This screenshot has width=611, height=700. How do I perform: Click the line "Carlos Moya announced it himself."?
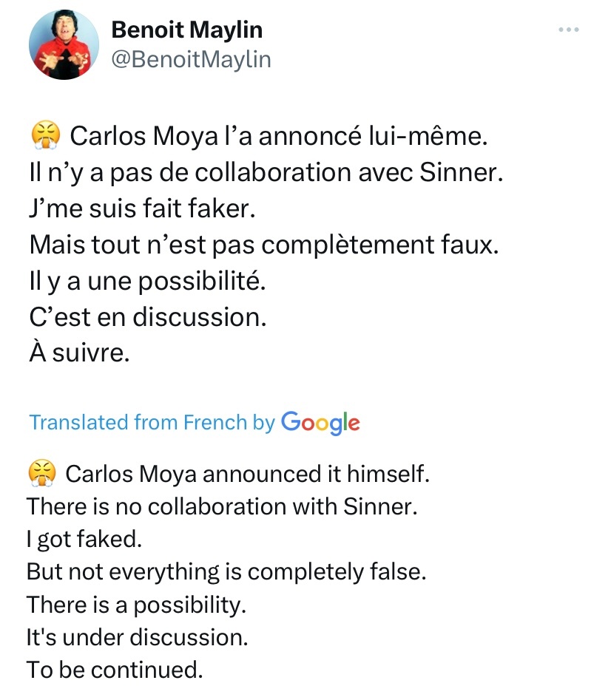[248, 474]
